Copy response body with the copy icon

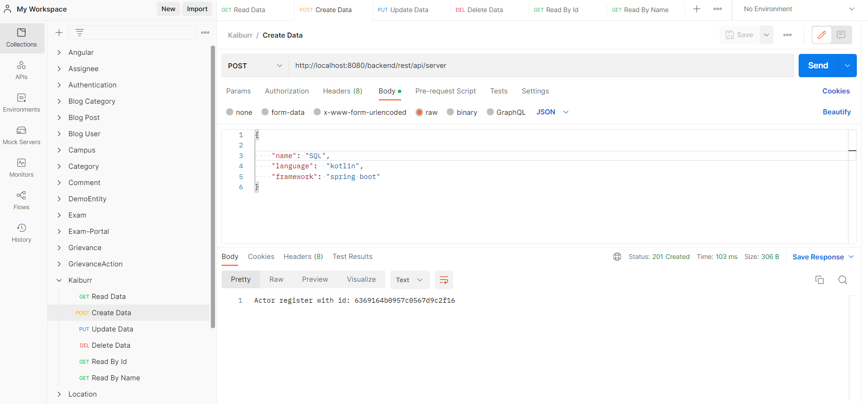point(820,280)
